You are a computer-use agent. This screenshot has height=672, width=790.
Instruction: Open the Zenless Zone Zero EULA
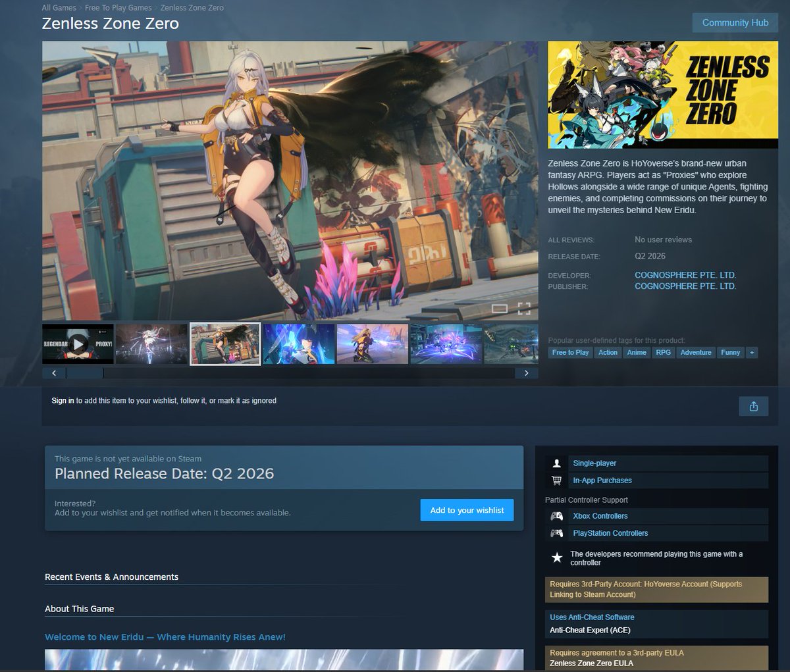coord(591,663)
